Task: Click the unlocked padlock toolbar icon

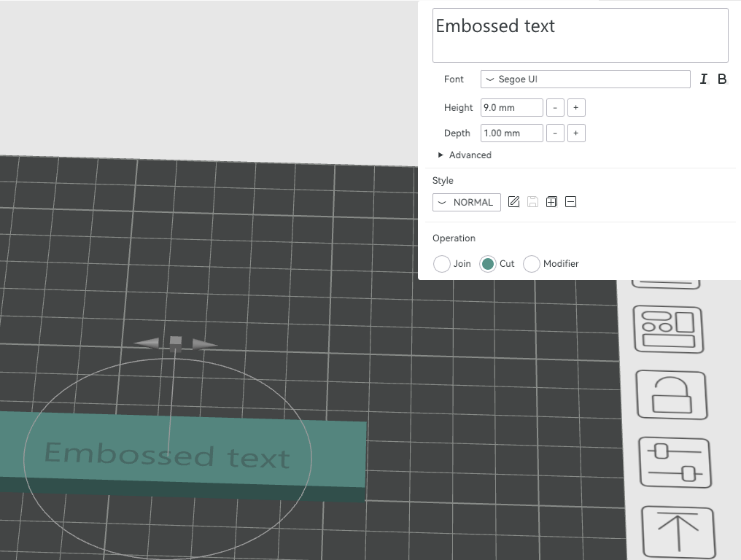Action: tap(672, 395)
